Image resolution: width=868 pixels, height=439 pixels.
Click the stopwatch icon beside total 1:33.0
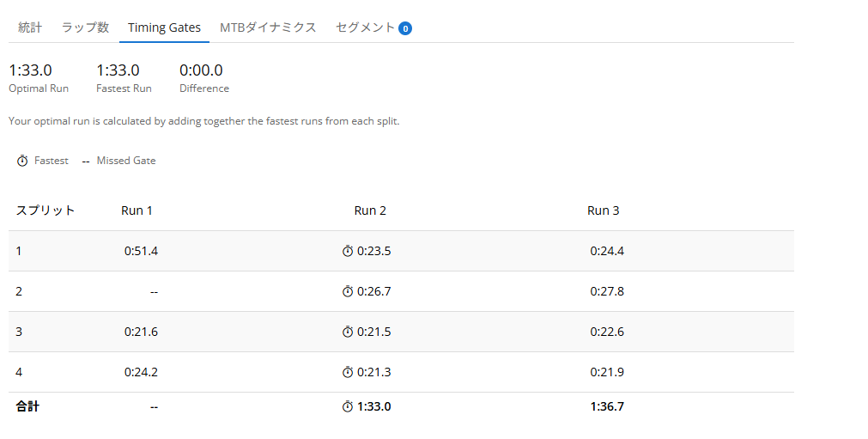pos(348,406)
